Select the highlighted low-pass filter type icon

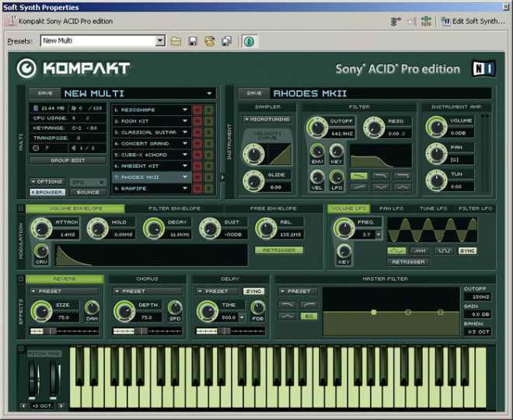[x=358, y=176]
